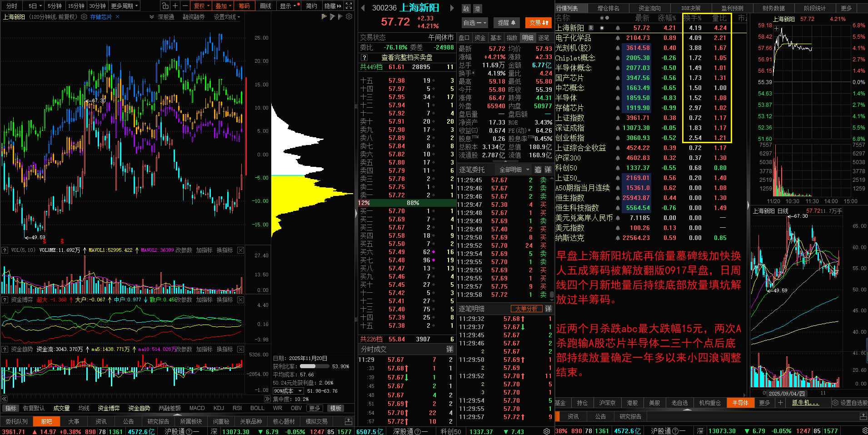Jump chart to latest with double-right arrow

point(267,399)
